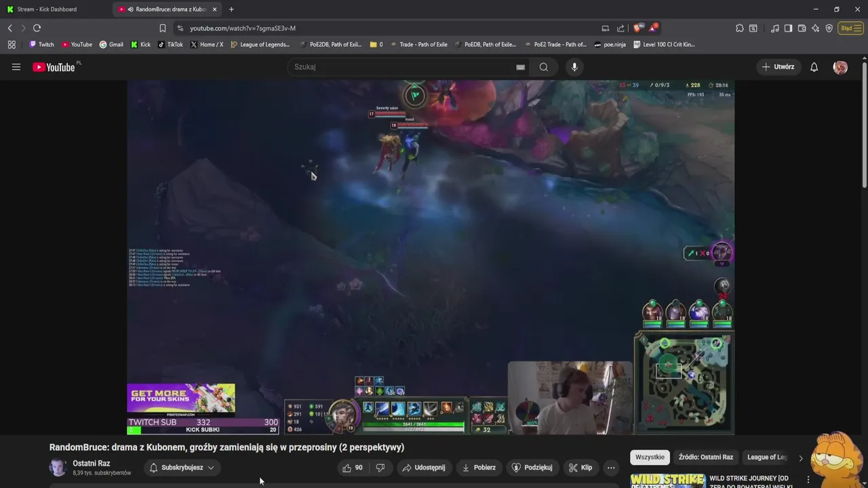Image resolution: width=868 pixels, height=488 pixels.
Task: Create a clip with Klip button
Action: pos(580,468)
